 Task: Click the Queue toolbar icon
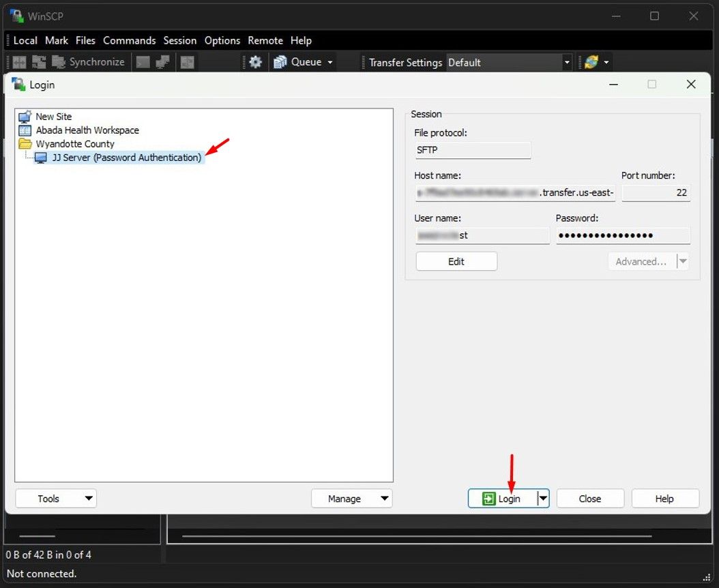[280, 62]
